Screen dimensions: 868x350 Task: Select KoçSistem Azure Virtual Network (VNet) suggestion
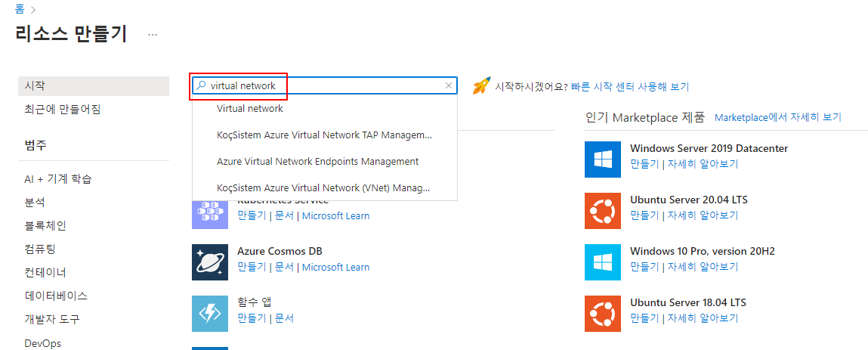pos(324,187)
